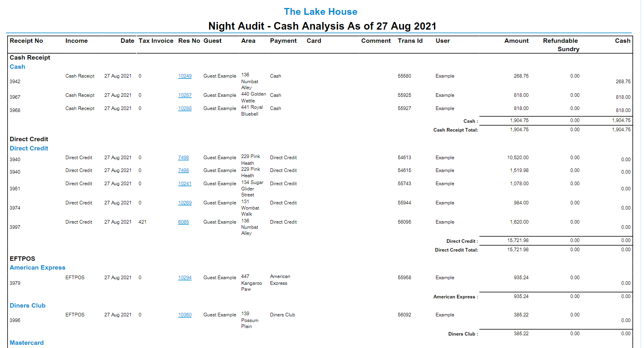The image size is (644, 348).
Task: Click the area '440 Golden Wattle'
Action: [x=254, y=97]
